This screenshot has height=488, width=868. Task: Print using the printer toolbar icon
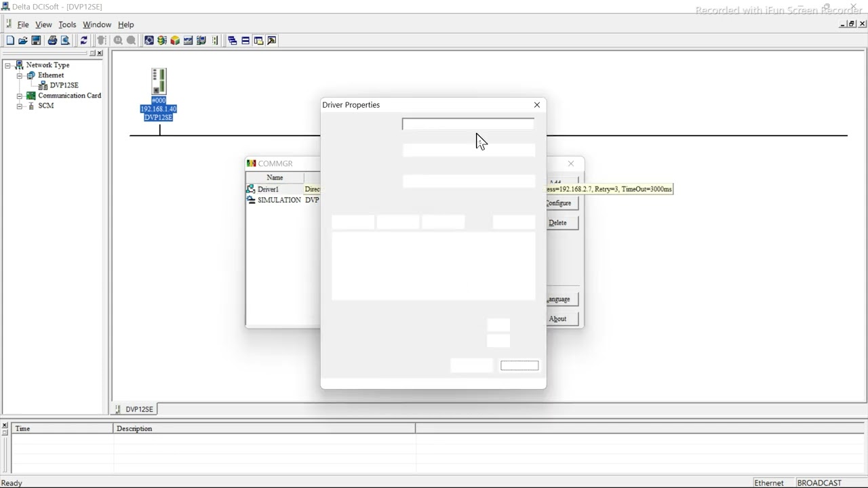[52, 41]
